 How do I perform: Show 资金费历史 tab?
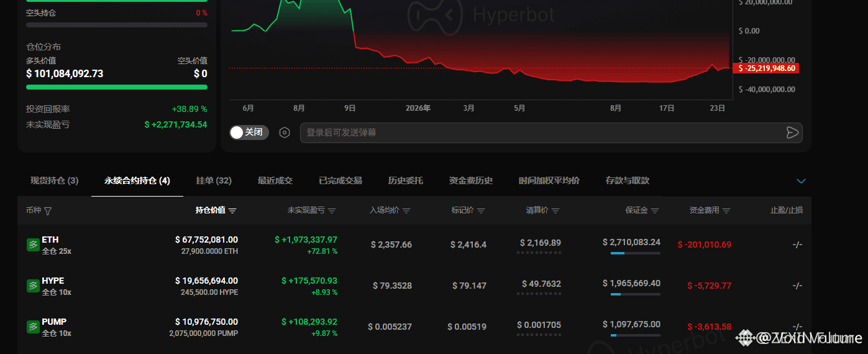tap(471, 180)
